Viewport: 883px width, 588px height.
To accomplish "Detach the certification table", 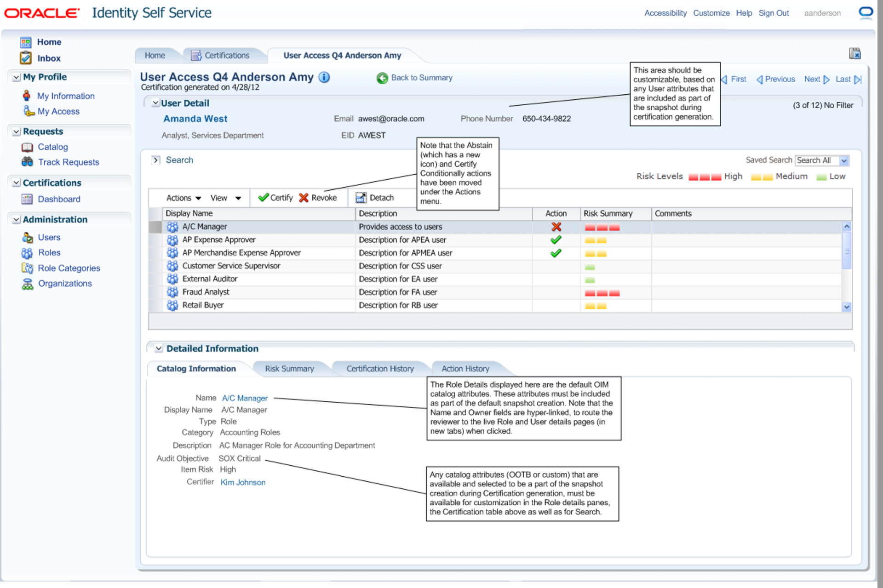I will [374, 198].
